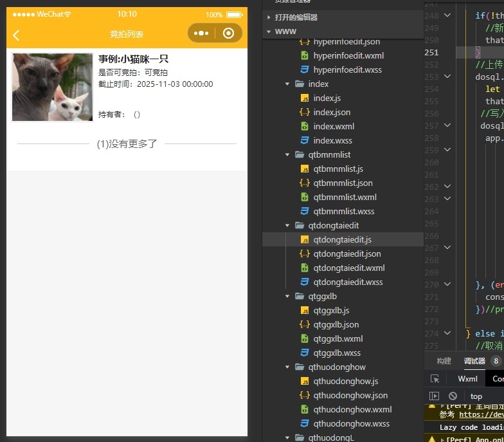The width and height of the screenshot is (504, 442).
Task: Open qtdongtaiedit.json file
Action: click(347, 253)
